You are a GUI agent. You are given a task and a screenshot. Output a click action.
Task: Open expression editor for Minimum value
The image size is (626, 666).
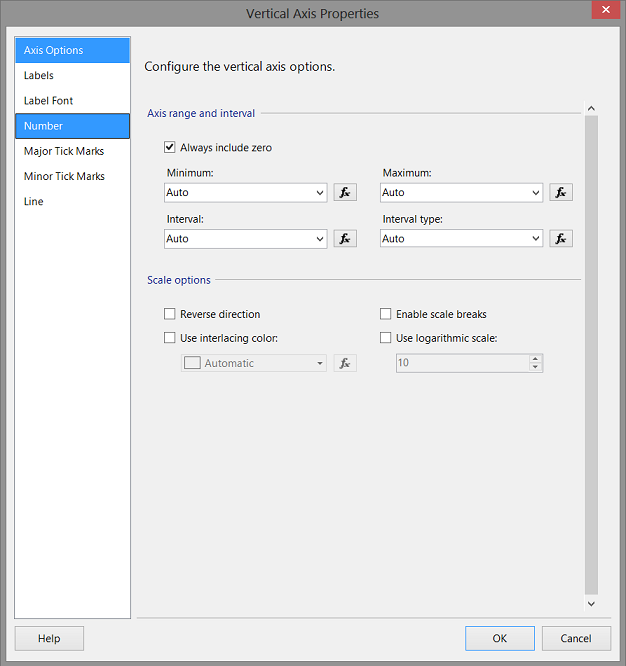(344, 192)
